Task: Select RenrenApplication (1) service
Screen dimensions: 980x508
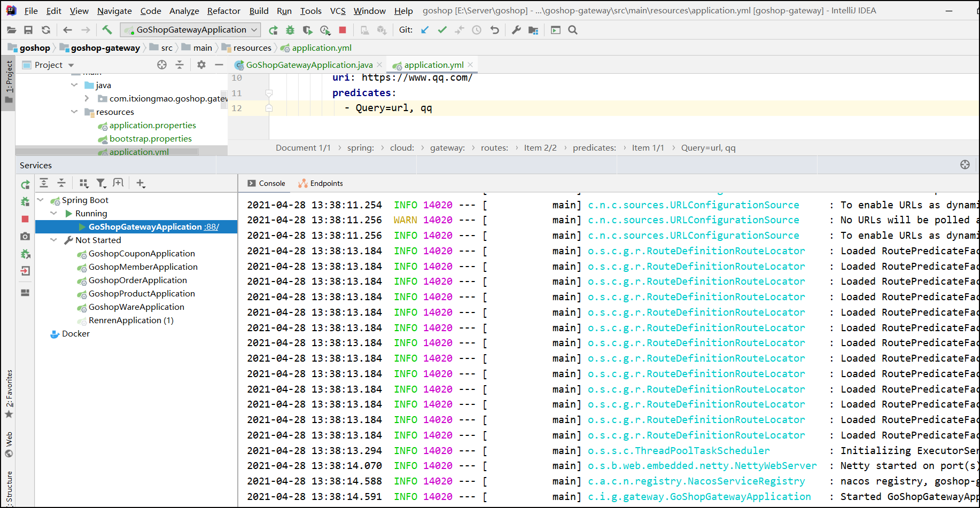Action: click(131, 320)
